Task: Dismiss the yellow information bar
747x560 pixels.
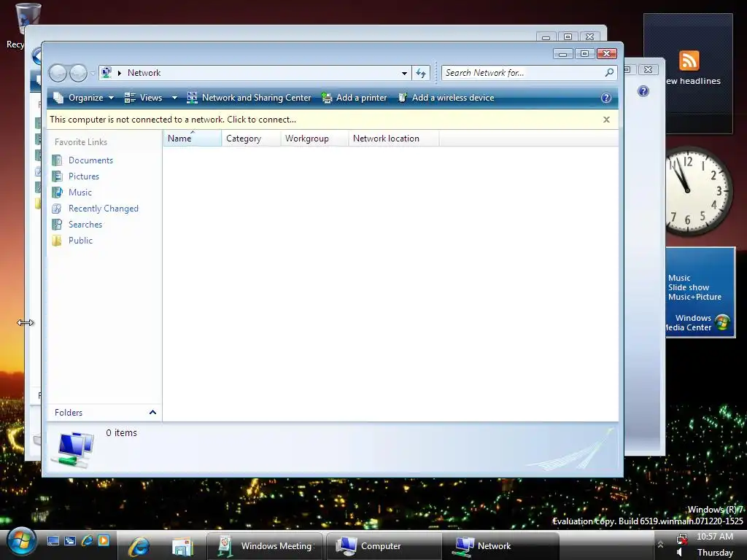Action: pos(606,120)
